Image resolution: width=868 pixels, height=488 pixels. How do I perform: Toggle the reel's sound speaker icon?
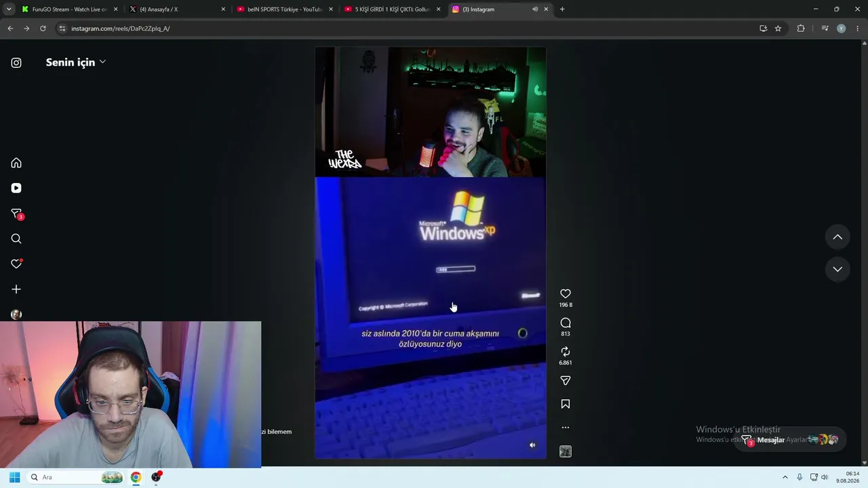click(532, 445)
